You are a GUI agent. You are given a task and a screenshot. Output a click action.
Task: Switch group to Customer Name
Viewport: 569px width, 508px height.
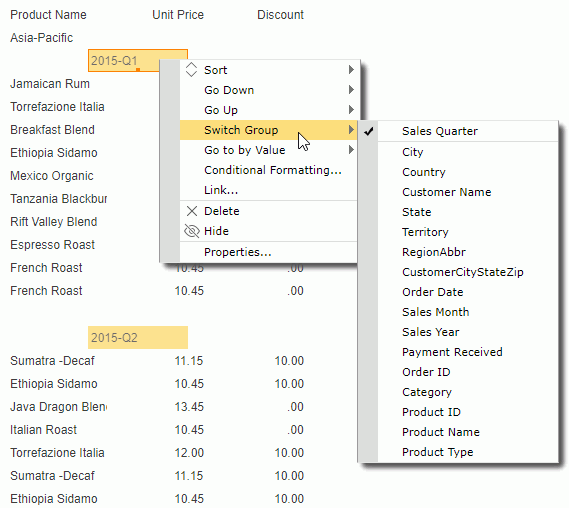(468, 192)
